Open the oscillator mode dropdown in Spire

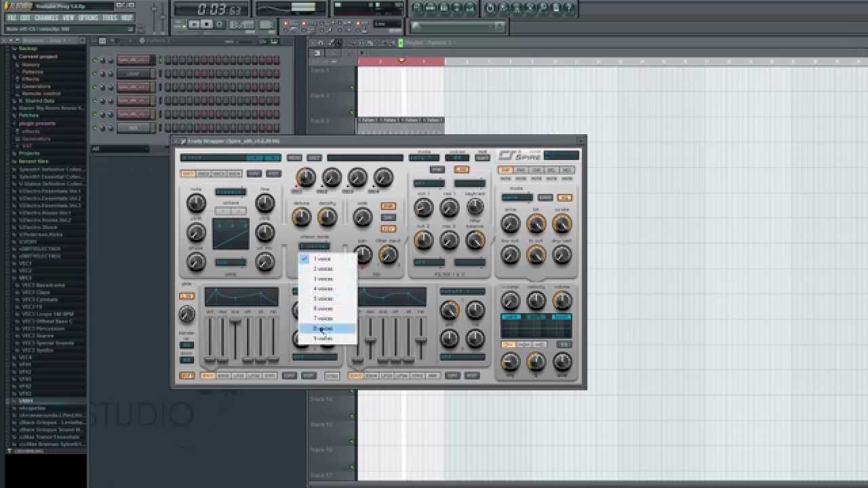tap(230, 192)
